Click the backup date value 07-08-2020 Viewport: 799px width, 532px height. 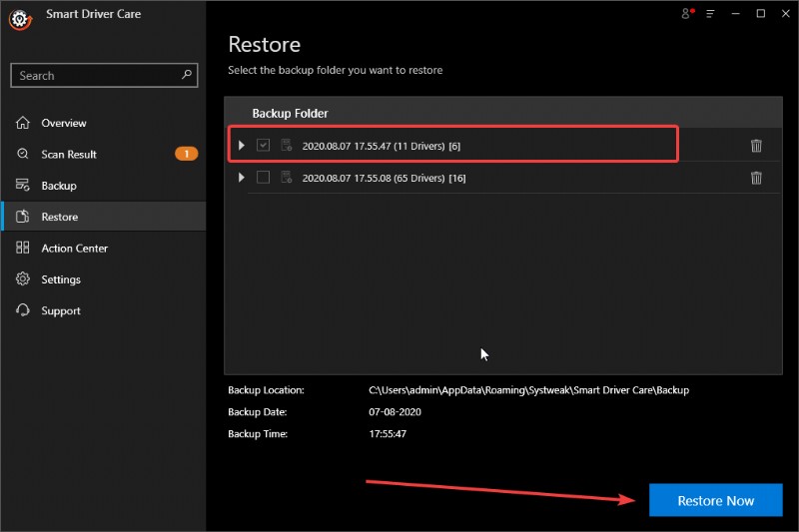coord(395,412)
